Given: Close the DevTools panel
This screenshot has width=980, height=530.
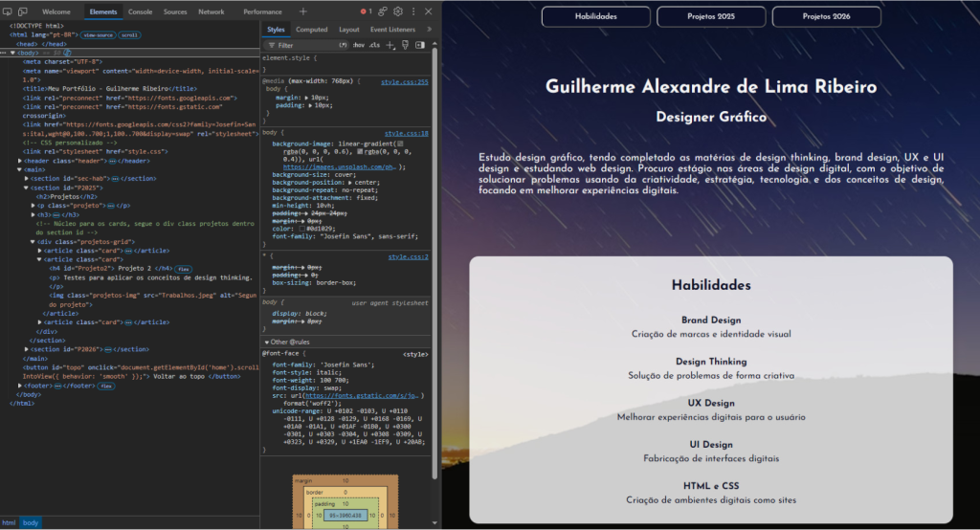Looking at the screenshot, I should (428, 11).
